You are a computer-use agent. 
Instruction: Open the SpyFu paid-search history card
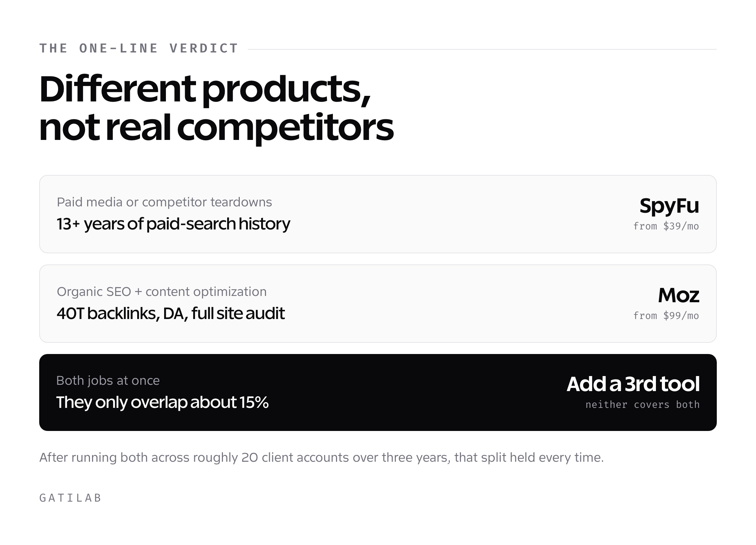coord(378,214)
